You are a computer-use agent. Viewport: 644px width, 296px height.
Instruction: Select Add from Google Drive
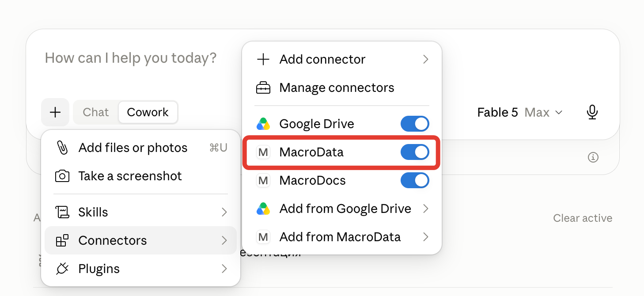[x=342, y=209]
